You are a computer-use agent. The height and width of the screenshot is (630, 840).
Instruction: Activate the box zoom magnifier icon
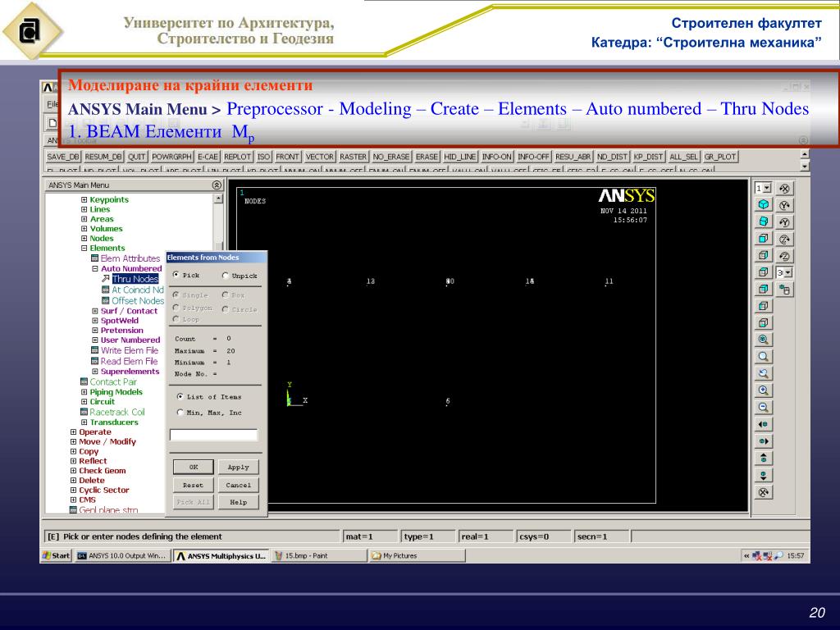pyautogui.click(x=764, y=356)
